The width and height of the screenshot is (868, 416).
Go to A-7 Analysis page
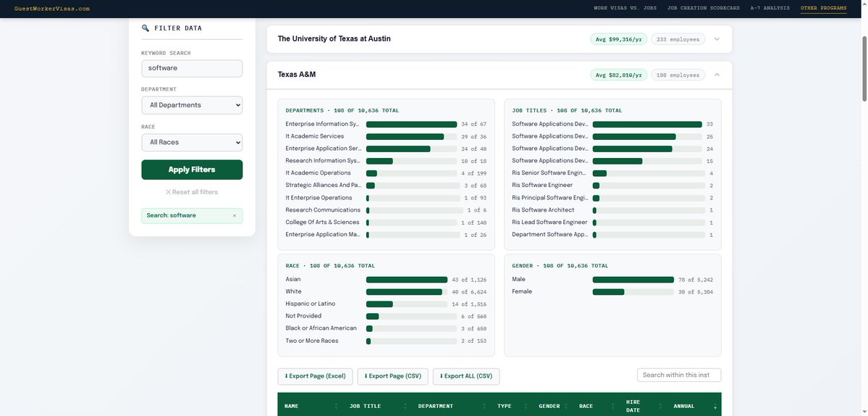click(x=770, y=8)
